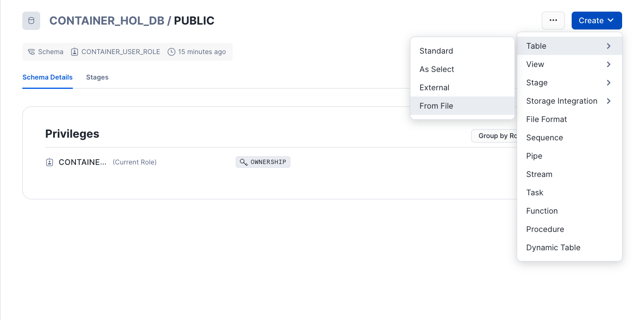Click the role icon in the Privileges row
Screen dimensions: 644x320
point(50,162)
